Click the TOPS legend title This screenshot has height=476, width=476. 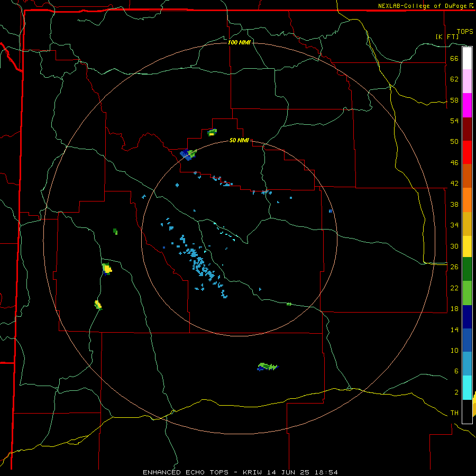coord(465,31)
